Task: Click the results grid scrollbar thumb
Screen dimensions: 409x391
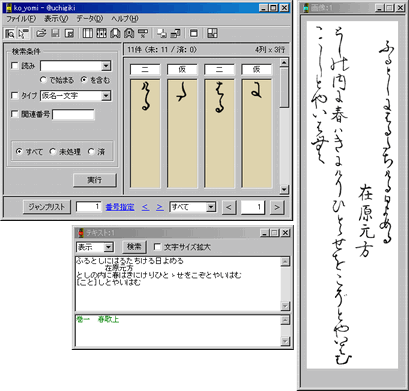Action: click(284, 87)
